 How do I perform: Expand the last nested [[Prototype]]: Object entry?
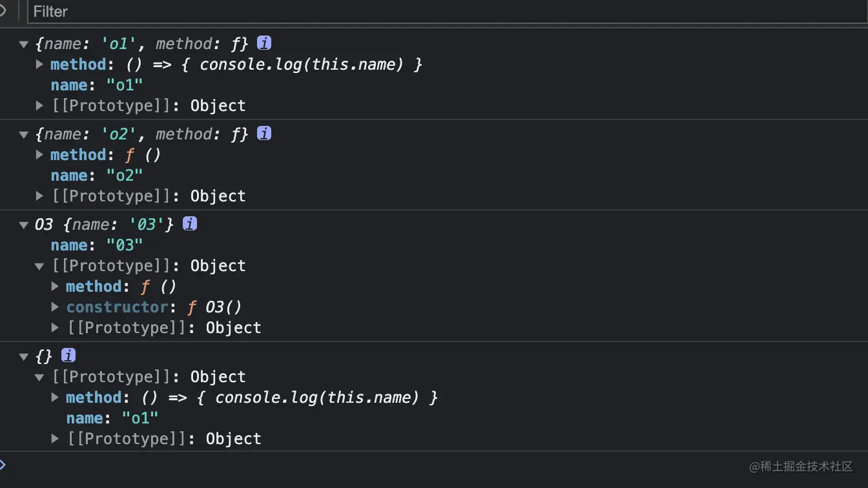pyautogui.click(x=55, y=439)
